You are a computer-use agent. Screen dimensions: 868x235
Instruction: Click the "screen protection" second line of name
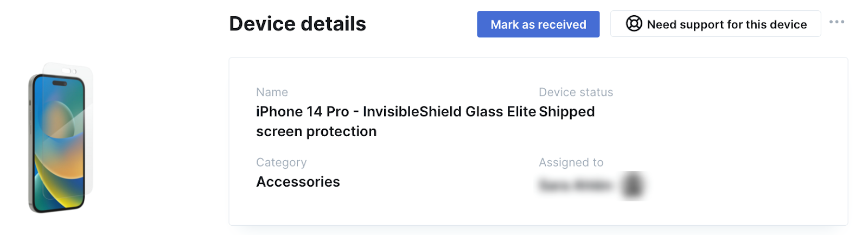pos(316,131)
